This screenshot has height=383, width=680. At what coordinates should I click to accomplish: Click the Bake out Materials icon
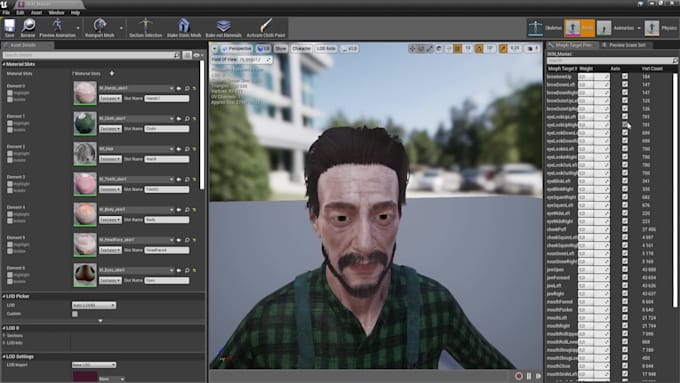click(223, 26)
